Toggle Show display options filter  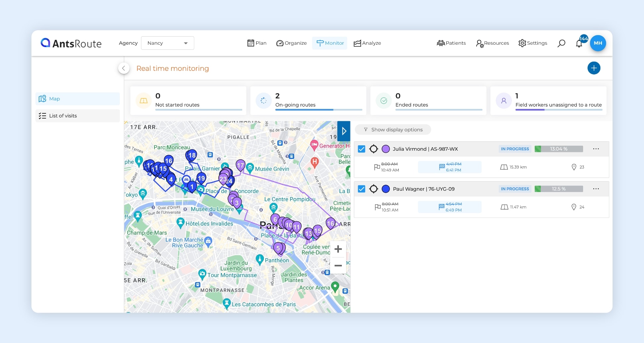(x=393, y=129)
